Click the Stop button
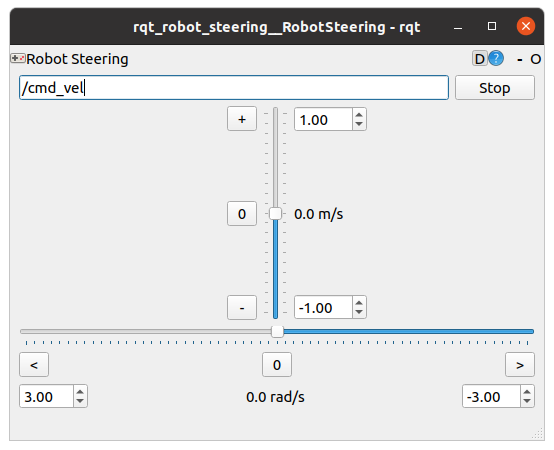 [495, 88]
